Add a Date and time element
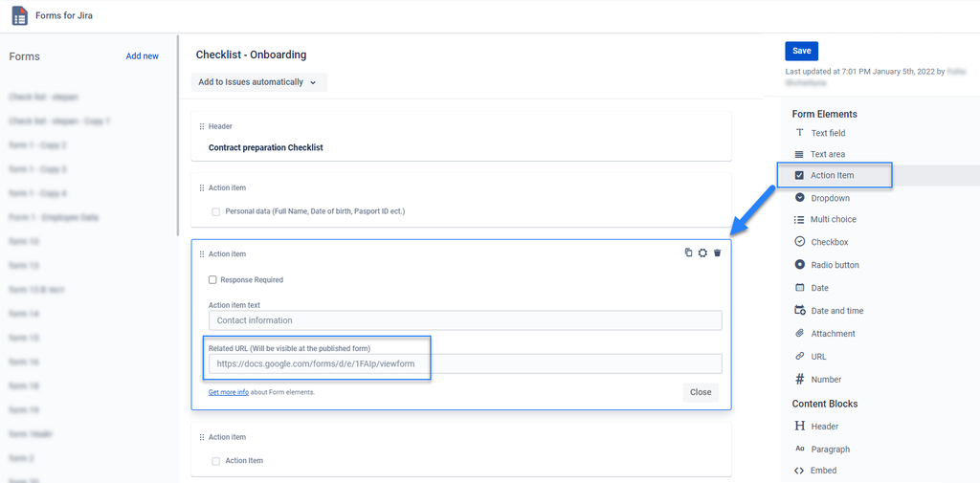Screen dimensions: 980x483 pos(829,311)
